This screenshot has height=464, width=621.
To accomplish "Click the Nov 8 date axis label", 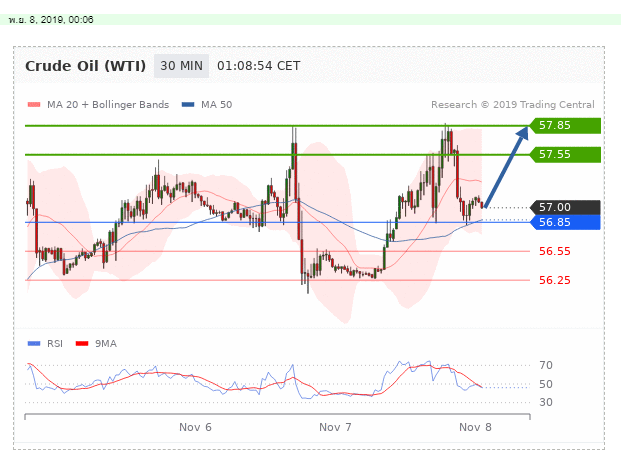I will (475, 428).
